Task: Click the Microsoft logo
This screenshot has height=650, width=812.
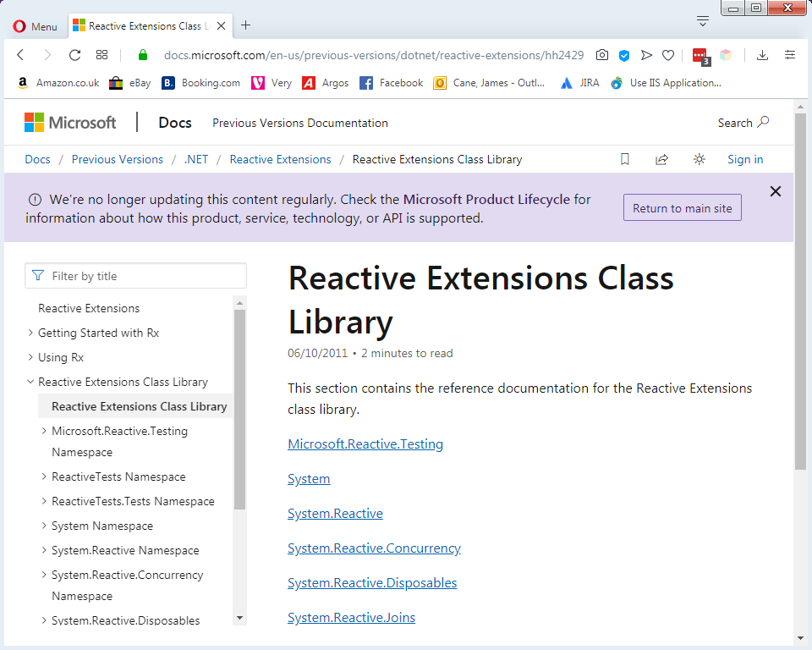Action: (70, 123)
